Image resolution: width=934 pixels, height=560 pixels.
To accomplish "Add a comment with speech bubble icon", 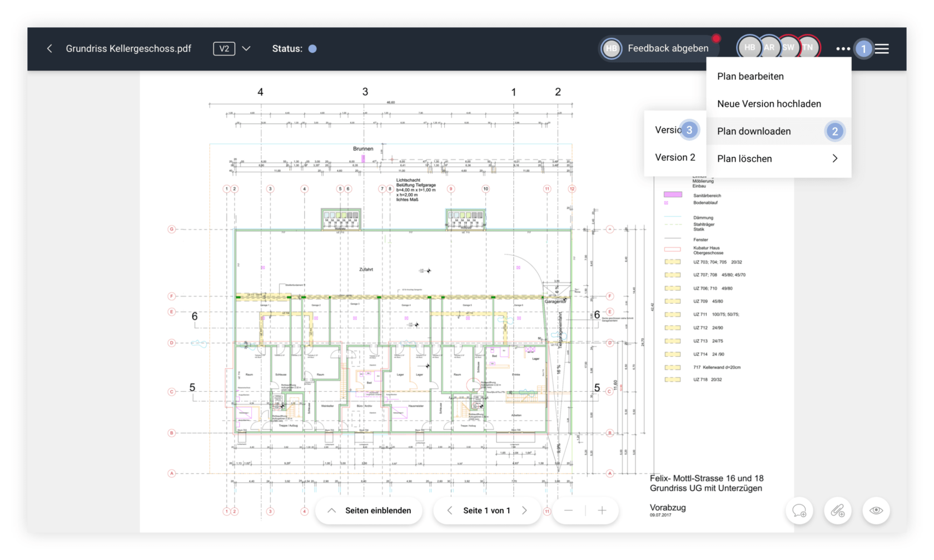I will tap(799, 511).
